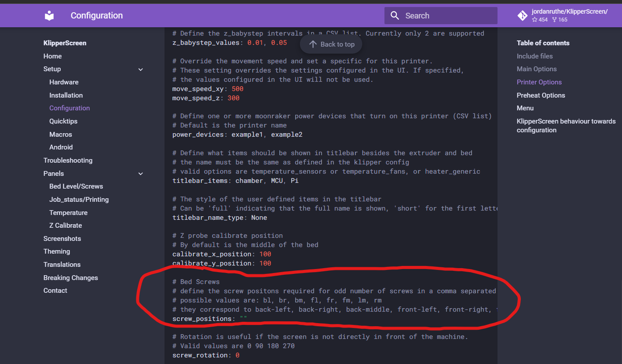622x364 pixels.
Task: Select the Z Calibrate panel entry
Action: point(66,225)
